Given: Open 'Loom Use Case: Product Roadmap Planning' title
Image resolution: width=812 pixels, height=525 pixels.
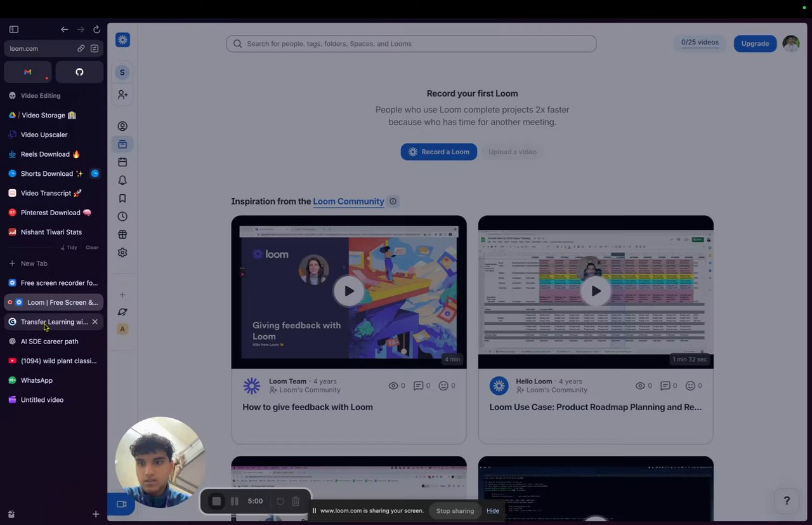Looking at the screenshot, I should click(x=596, y=407).
